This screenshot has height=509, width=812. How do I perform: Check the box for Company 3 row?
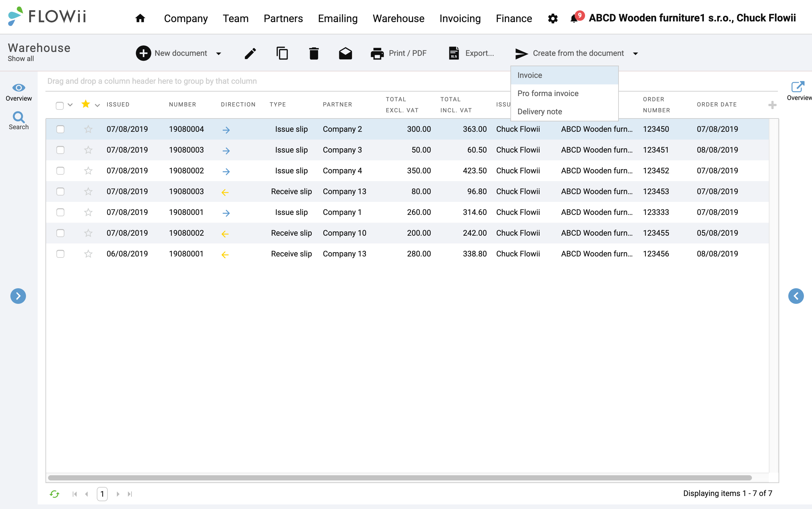click(60, 150)
